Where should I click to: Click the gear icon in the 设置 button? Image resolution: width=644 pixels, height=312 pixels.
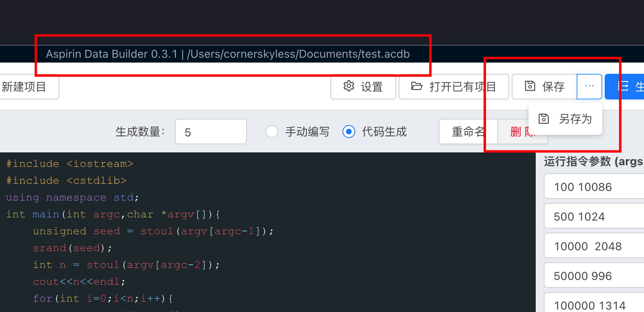click(x=349, y=86)
